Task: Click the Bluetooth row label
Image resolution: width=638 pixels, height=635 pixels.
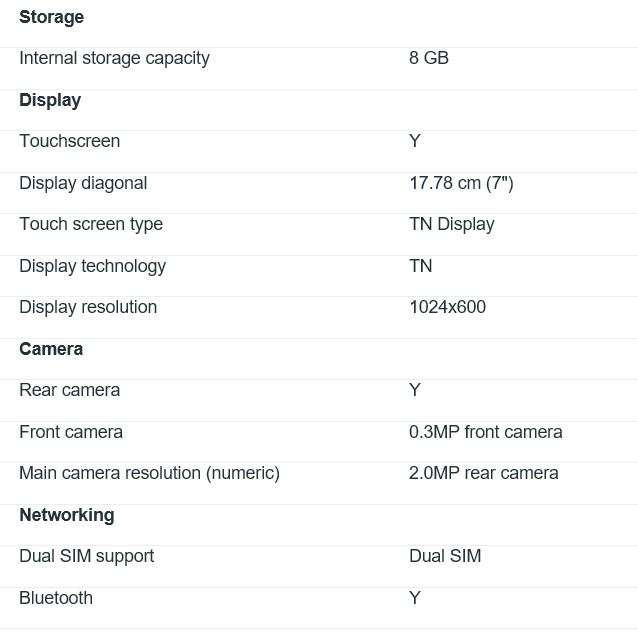Action: pos(56,598)
